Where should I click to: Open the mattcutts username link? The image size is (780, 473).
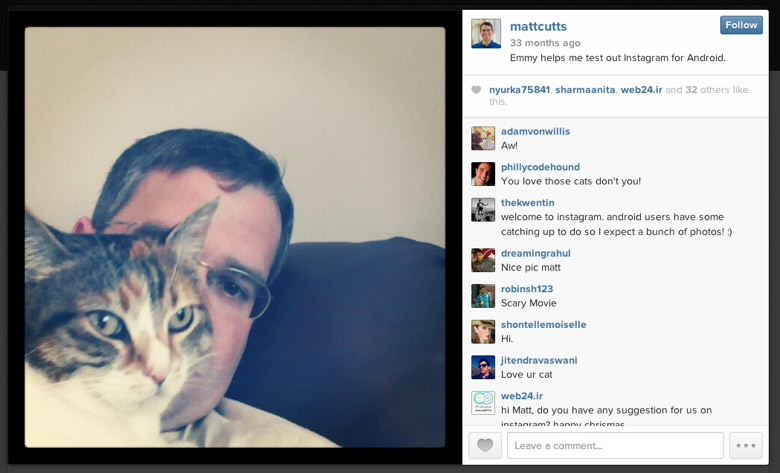pos(538,26)
